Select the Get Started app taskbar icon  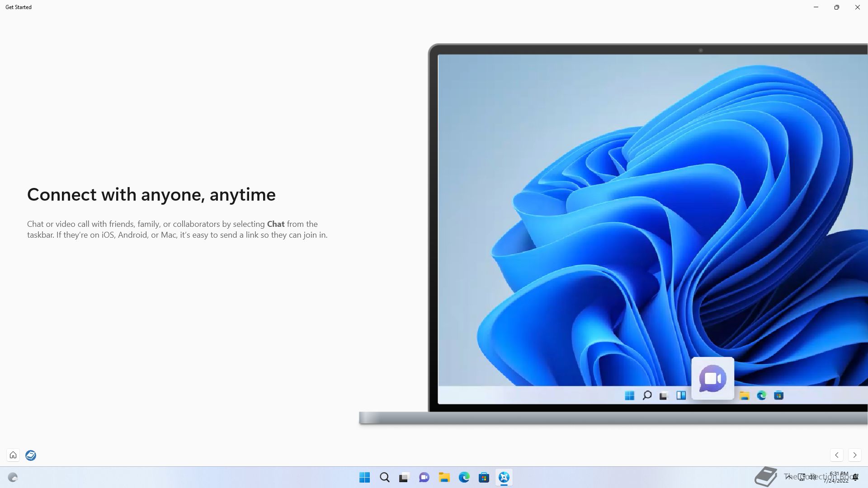pos(504,477)
